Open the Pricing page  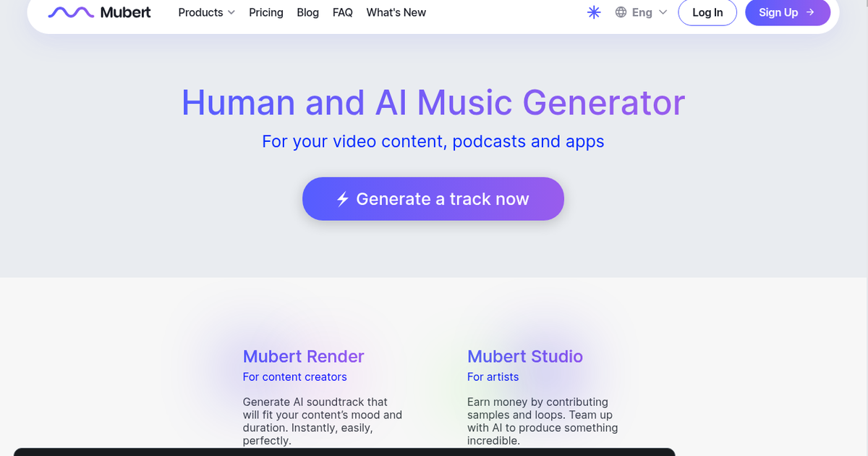tap(266, 12)
